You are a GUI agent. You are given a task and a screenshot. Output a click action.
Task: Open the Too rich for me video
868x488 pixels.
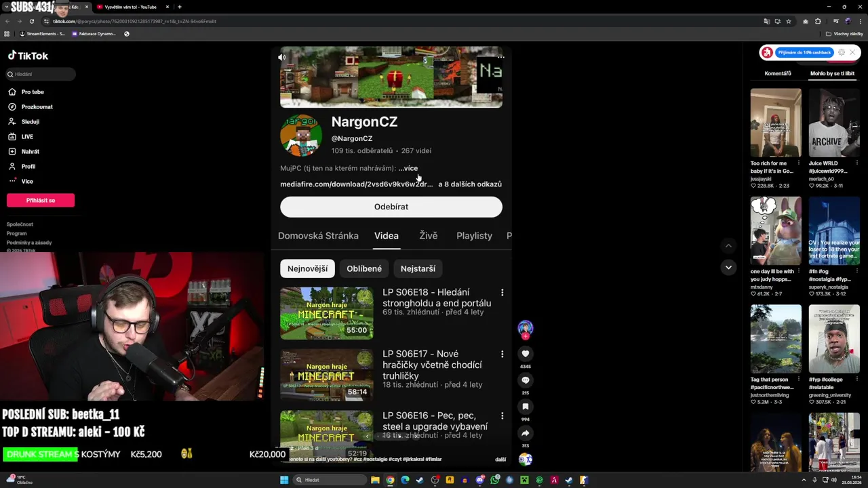click(x=776, y=123)
